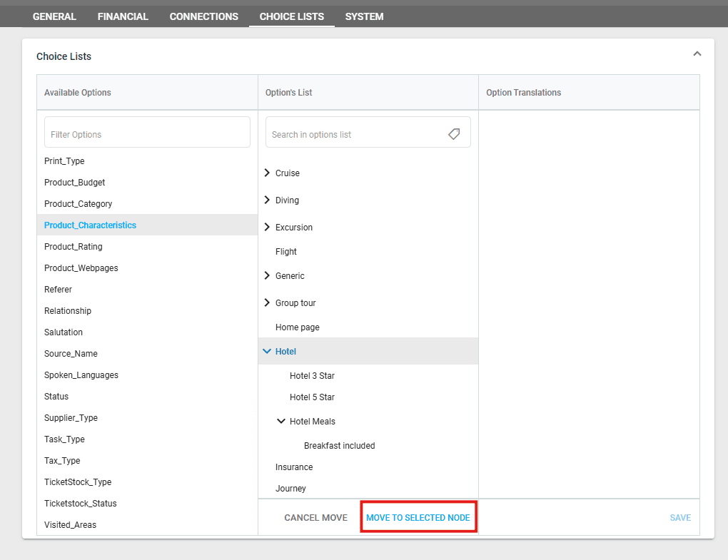The width and height of the screenshot is (728, 560).
Task: Go to the Connections tab
Action: tap(204, 16)
